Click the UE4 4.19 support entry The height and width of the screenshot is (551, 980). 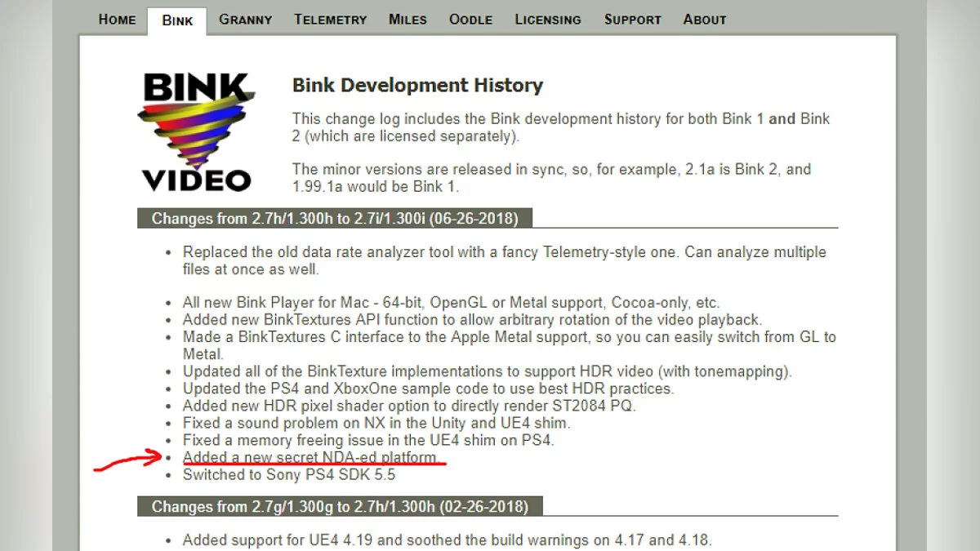click(447, 540)
